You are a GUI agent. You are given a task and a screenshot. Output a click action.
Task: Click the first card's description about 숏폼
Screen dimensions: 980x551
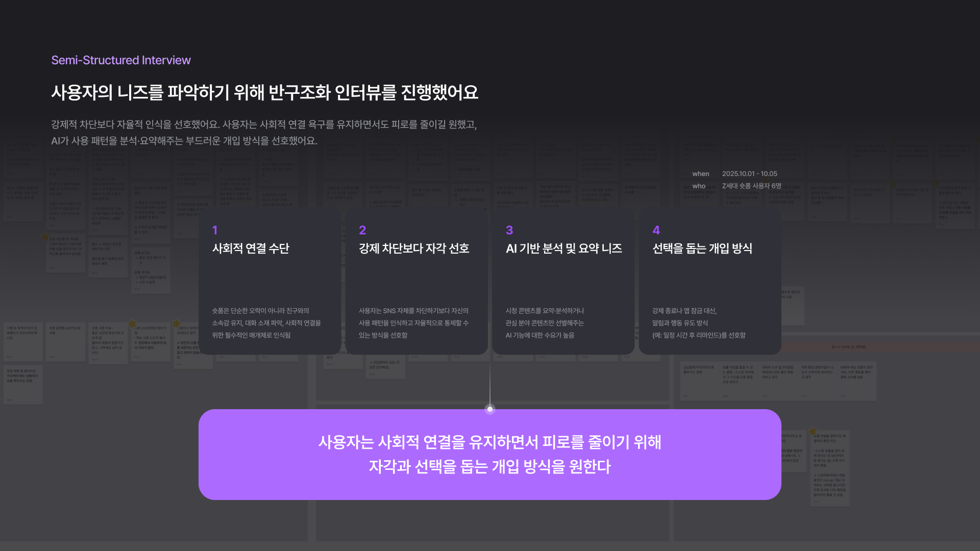(266, 323)
